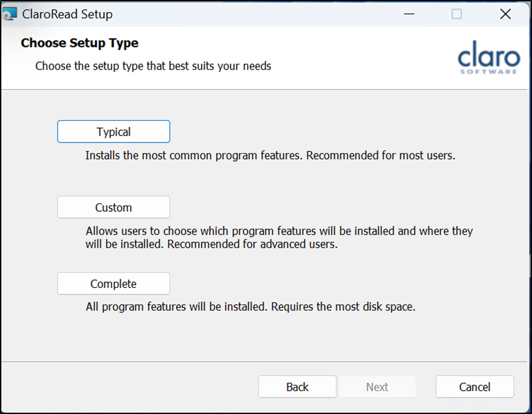Pick the Complete setup type
Image resolution: width=532 pixels, height=414 pixels.
point(114,284)
